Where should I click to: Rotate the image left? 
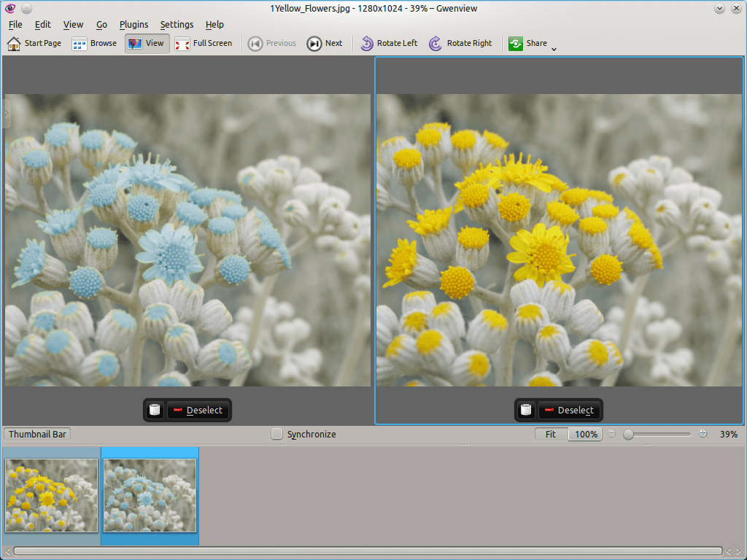tap(389, 43)
